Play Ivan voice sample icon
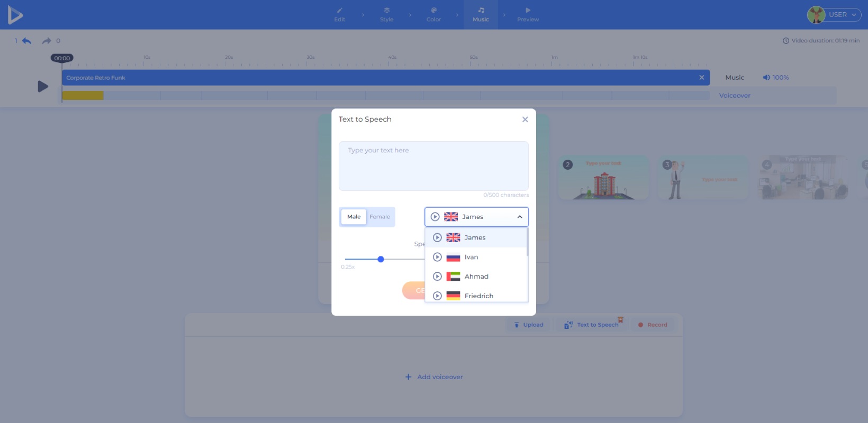Viewport: 868px width, 423px height. [437, 257]
